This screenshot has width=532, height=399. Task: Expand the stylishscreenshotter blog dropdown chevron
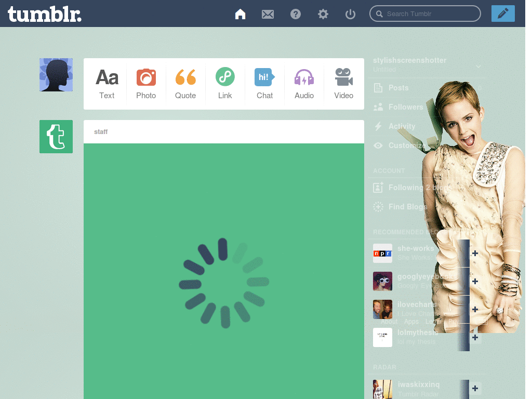point(478,66)
